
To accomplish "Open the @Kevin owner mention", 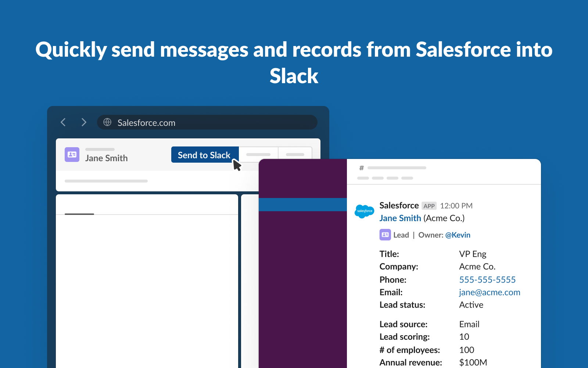I will coord(458,235).
